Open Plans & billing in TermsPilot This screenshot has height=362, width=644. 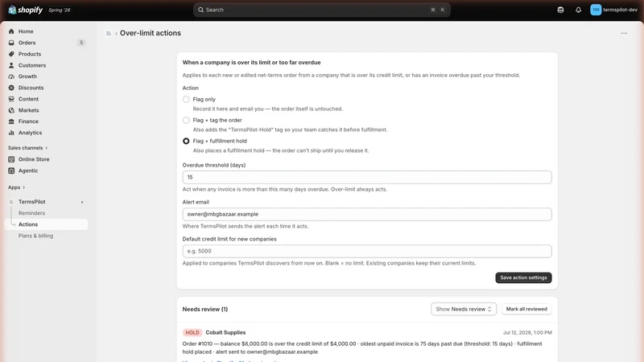(x=35, y=236)
